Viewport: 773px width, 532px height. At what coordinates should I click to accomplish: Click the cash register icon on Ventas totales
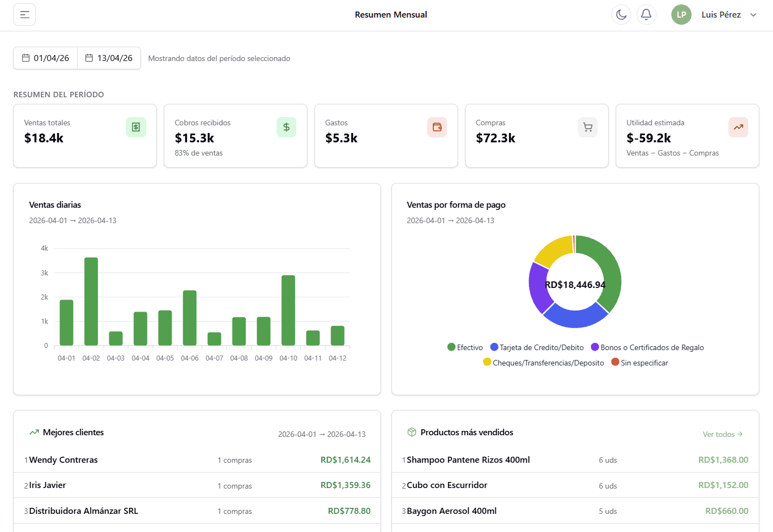coord(136,127)
